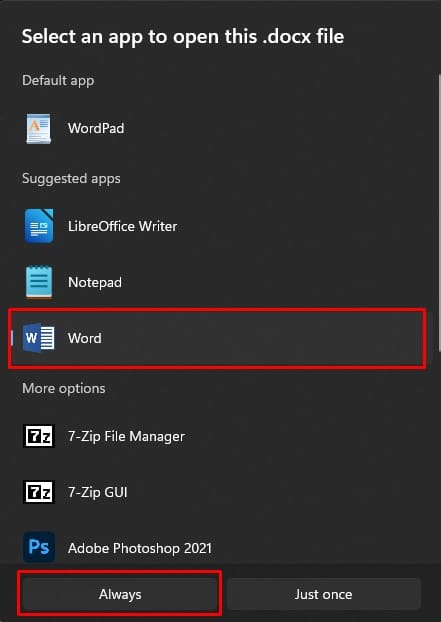Screen dimensions: 441x622
Task: Click the 7-Zip GUI icon
Action: 38,492
